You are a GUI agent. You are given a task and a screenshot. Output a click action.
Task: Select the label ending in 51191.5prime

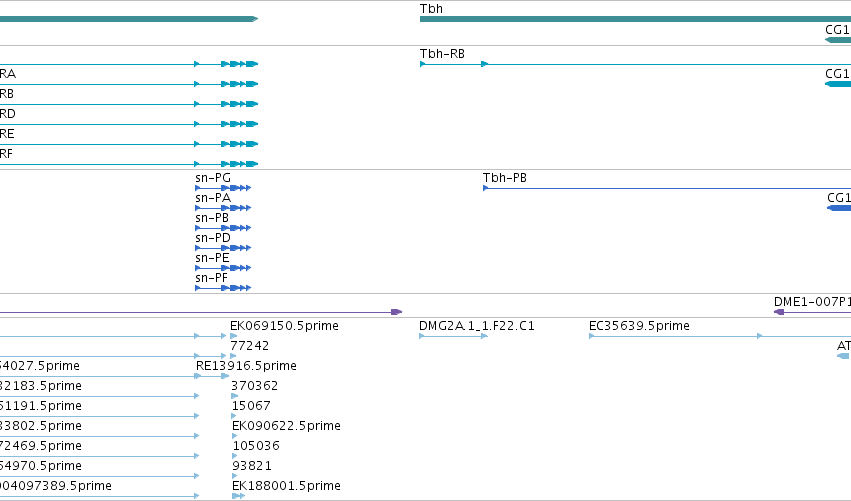click(41, 406)
